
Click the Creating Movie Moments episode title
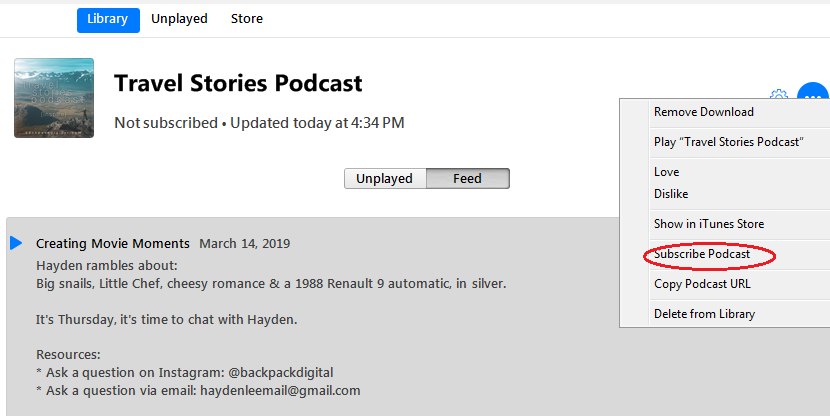pyautogui.click(x=113, y=243)
